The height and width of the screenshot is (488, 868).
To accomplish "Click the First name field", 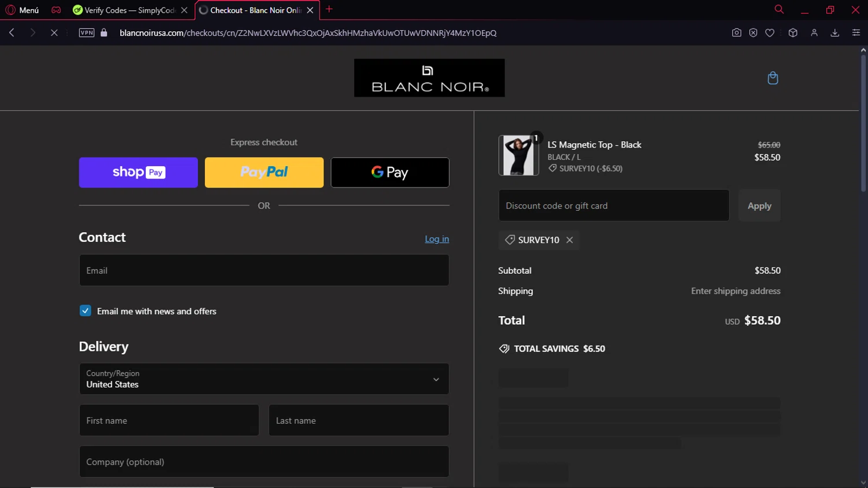I will [169, 420].
